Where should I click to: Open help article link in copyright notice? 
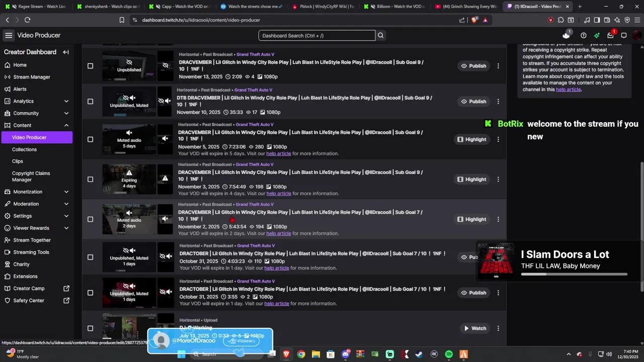pos(569,89)
